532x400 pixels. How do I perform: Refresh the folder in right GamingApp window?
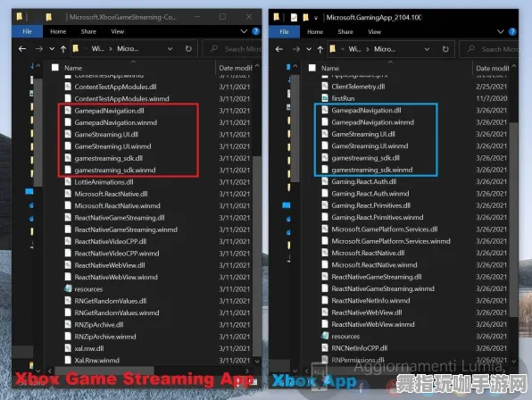tap(445, 49)
